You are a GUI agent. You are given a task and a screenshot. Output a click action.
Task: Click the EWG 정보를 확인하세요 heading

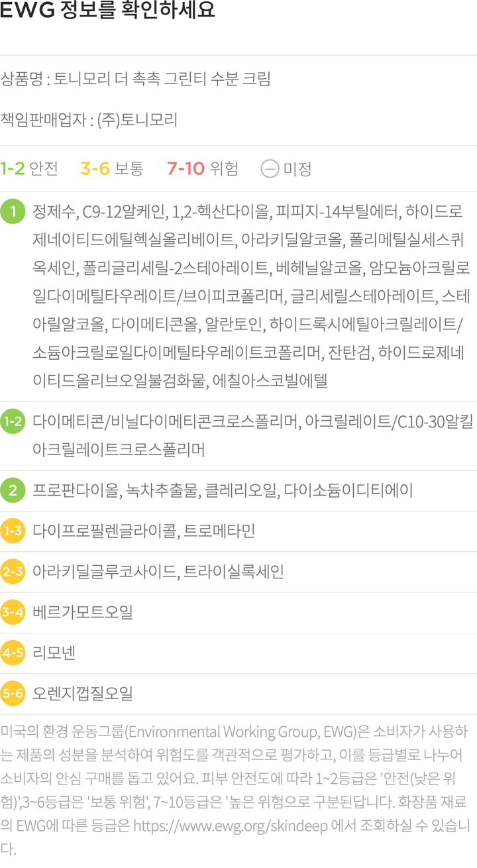[x=107, y=13]
